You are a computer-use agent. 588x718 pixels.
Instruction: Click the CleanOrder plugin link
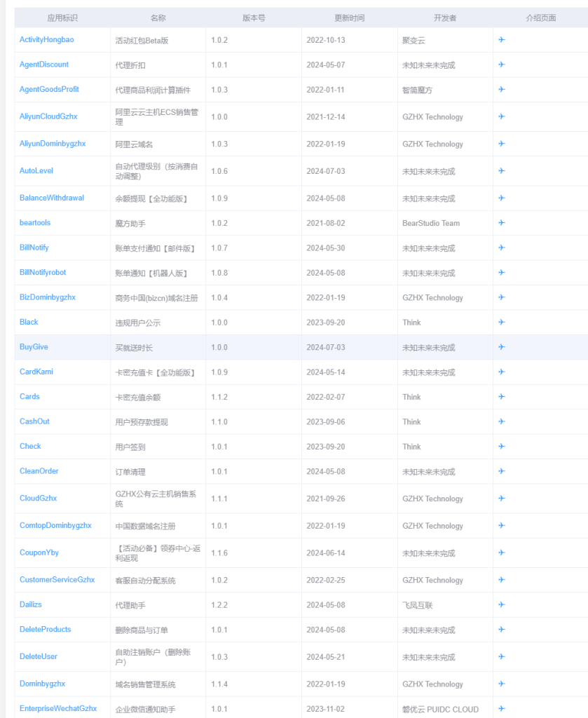(39, 471)
